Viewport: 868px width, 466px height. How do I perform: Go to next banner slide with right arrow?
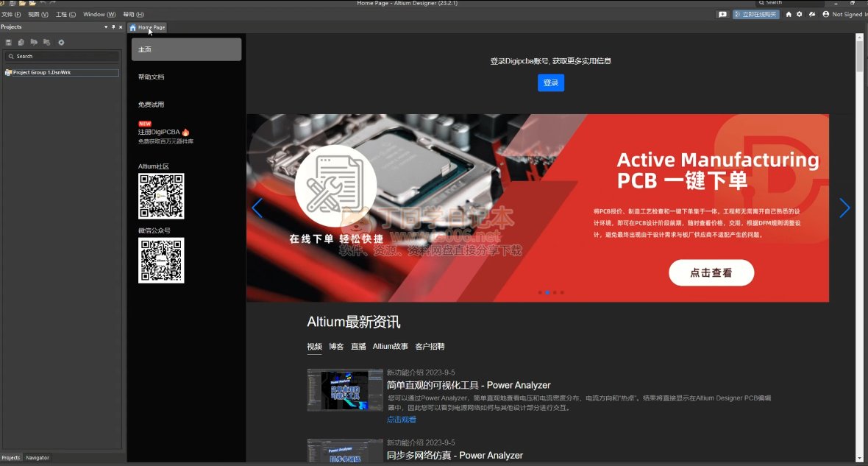[x=844, y=208]
